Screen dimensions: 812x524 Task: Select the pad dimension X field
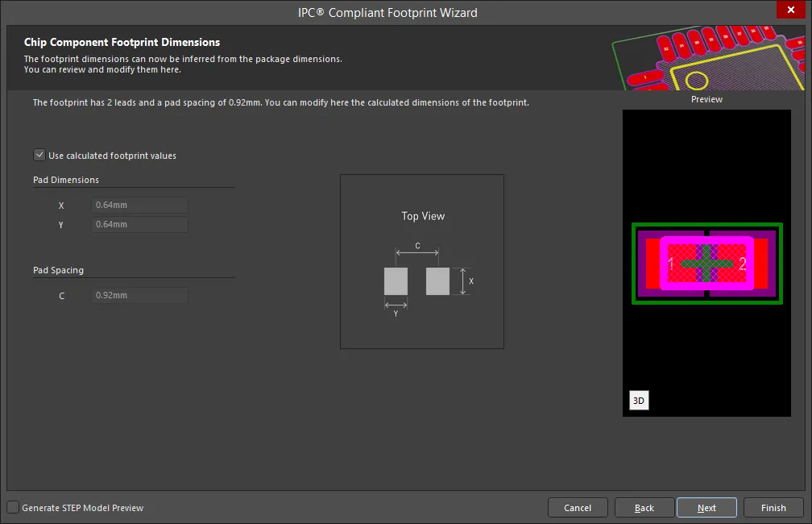[x=140, y=206]
